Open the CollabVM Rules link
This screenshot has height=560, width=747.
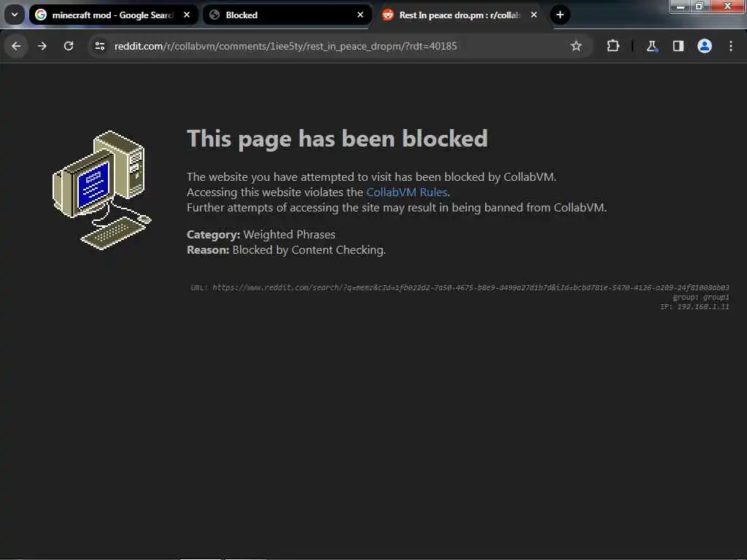tap(406, 192)
